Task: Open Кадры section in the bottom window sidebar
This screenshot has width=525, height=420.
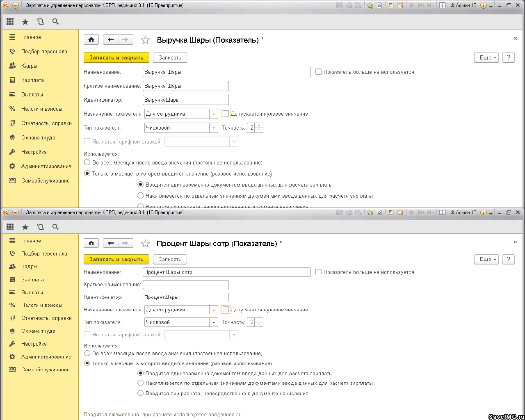Action: [x=29, y=266]
